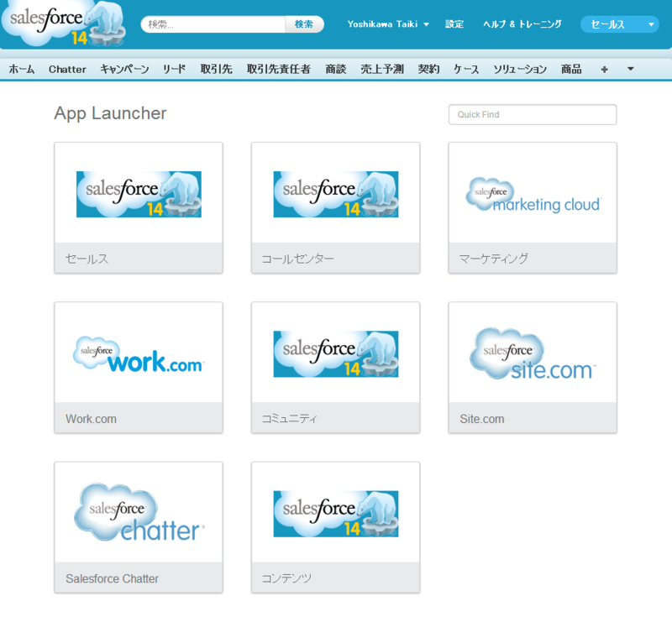Launch the work.com app logo
Viewport: 672px width, 617px height.
[x=139, y=354]
